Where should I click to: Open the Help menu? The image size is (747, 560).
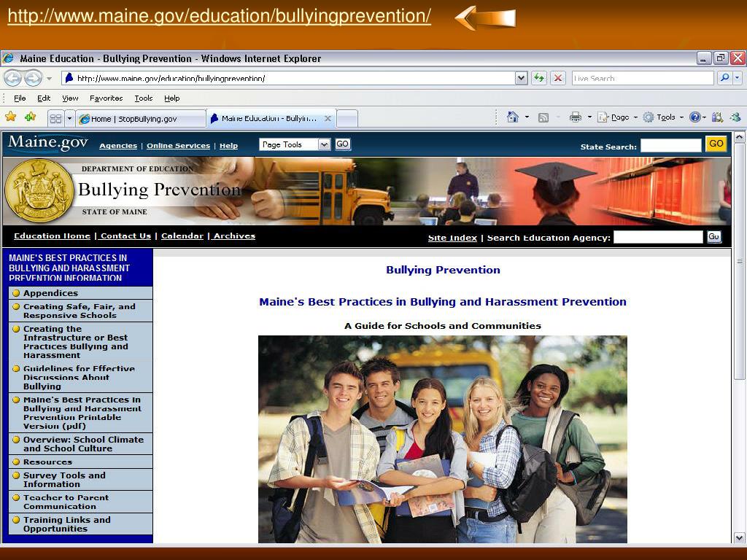pos(172,98)
